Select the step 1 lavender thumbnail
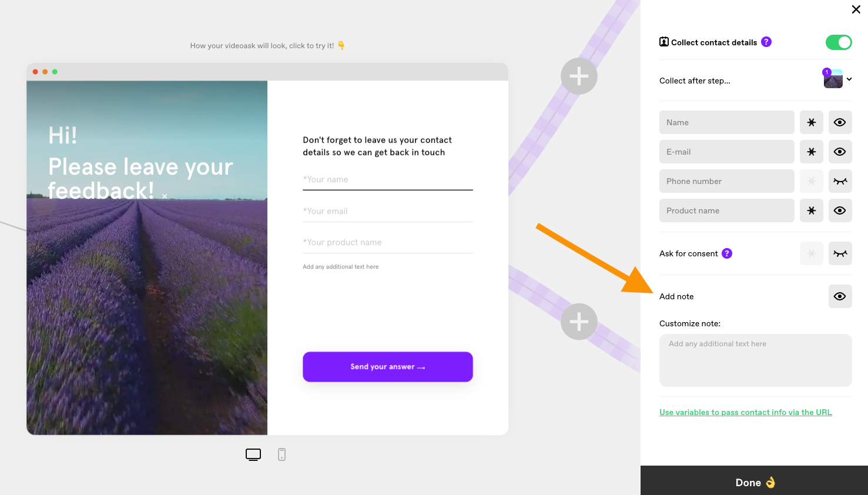The height and width of the screenshot is (495, 868). pos(833,79)
